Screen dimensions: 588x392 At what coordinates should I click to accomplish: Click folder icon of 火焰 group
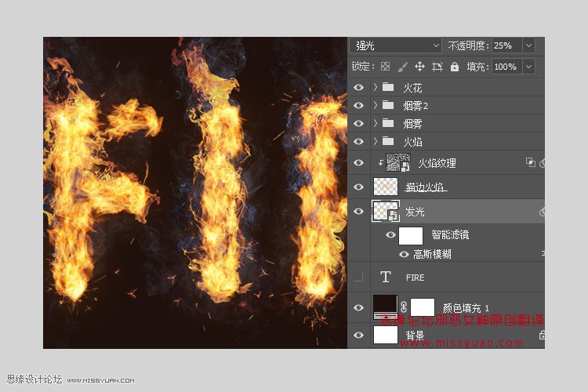coord(388,141)
